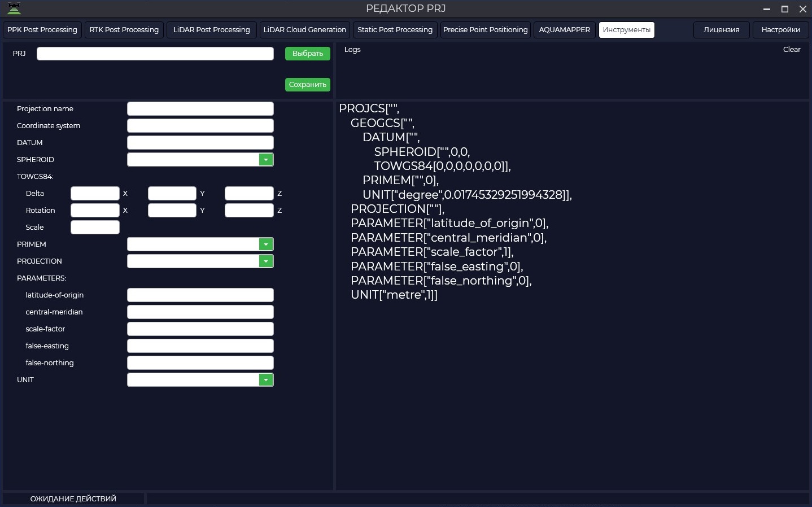Open Static Post Processing tab
The image size is (812, 507).
[395, 30]
